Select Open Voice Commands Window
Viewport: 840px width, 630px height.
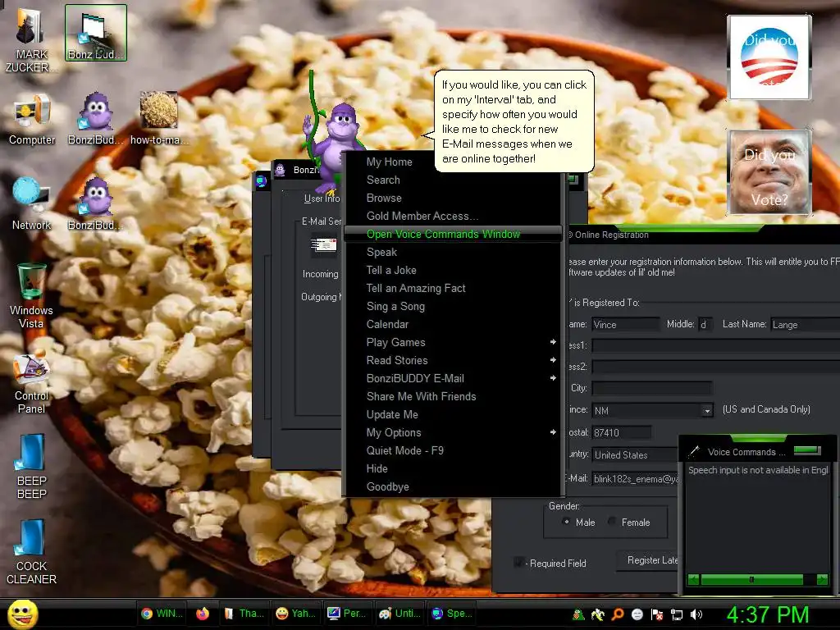(452, 234)
